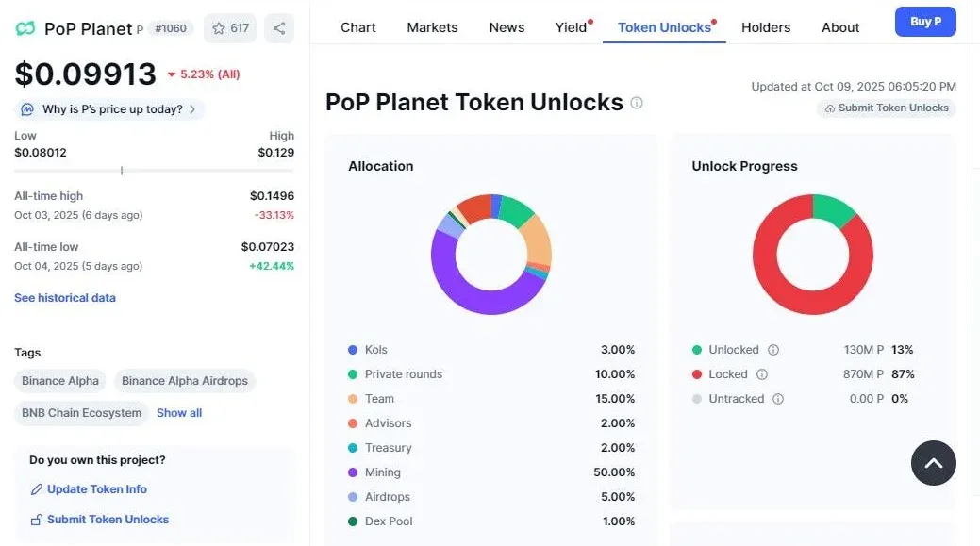
Task: Show all tags
Action: tap(179, 413)
